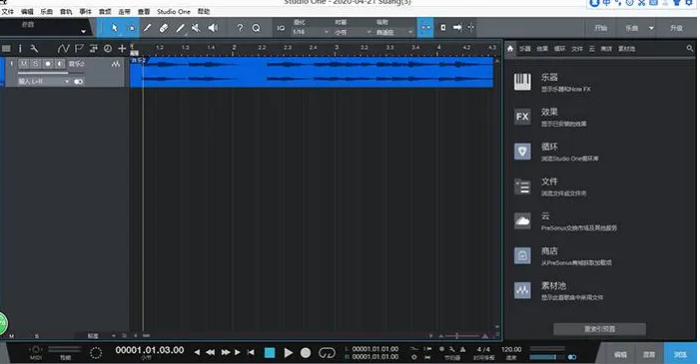Click the Play transport button

(288, 353)
